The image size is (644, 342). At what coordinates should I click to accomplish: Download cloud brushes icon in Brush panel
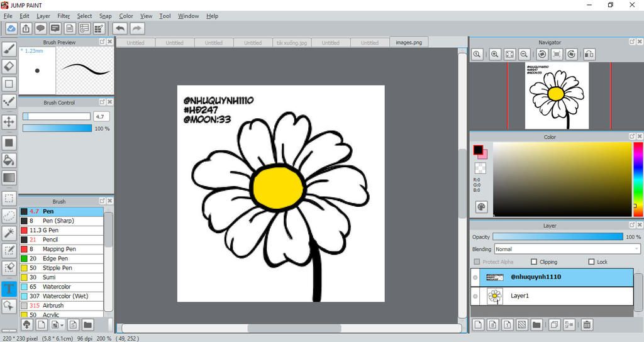tap(26, 325)
